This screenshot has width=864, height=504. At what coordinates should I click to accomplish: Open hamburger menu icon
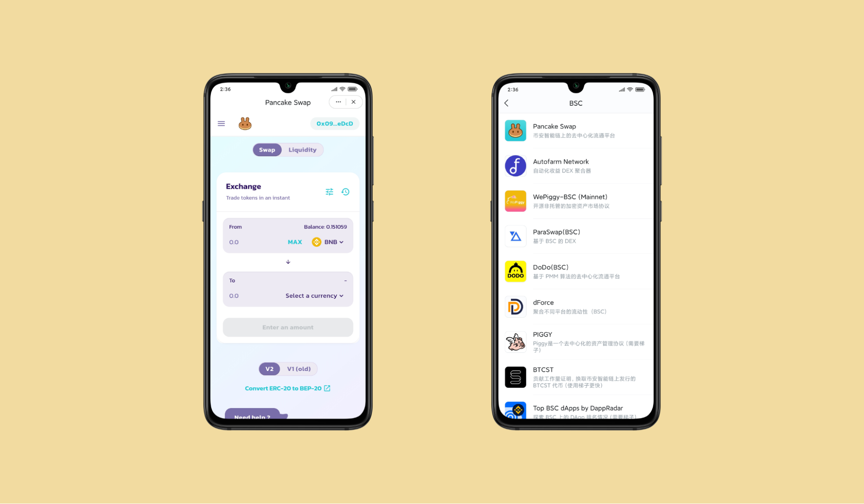tap(222, 124)
